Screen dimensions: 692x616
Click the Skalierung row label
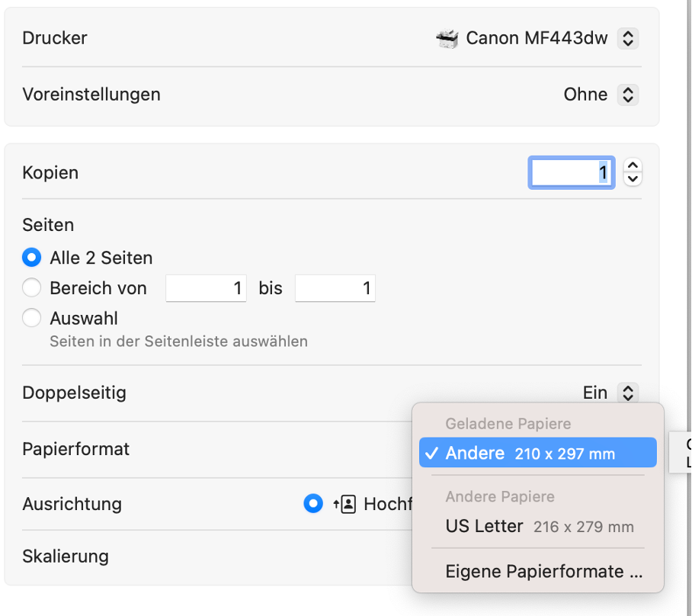point(66,556)
